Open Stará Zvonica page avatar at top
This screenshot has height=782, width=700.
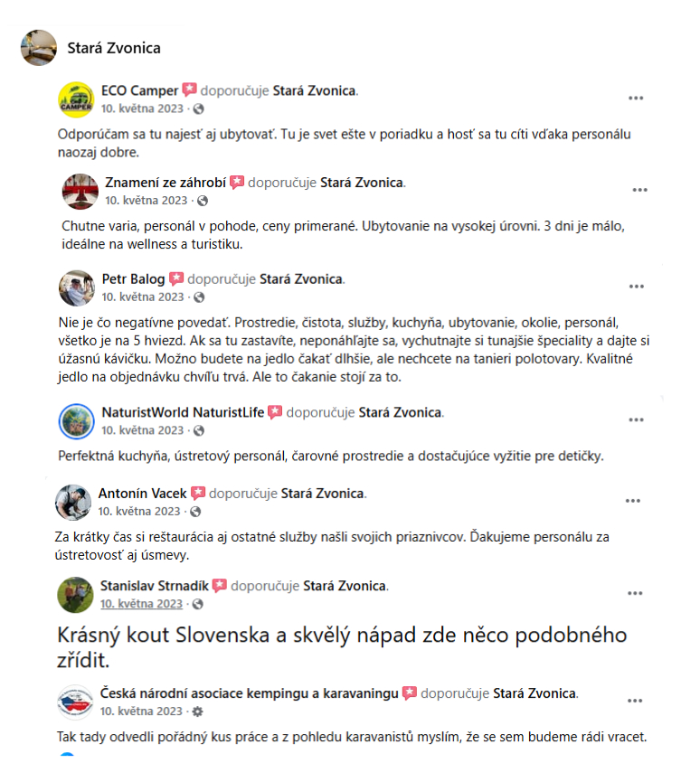point(39,47)
